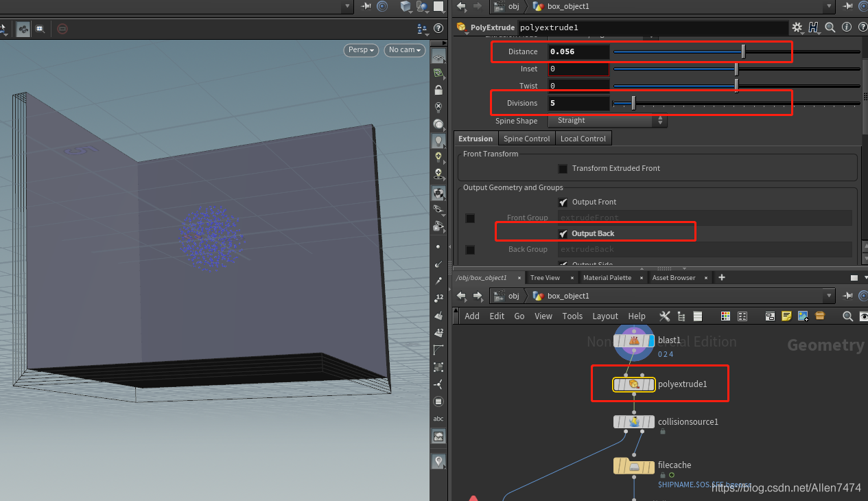Create a network box icon
Screen dimensions: 868x501
[770, 316]
